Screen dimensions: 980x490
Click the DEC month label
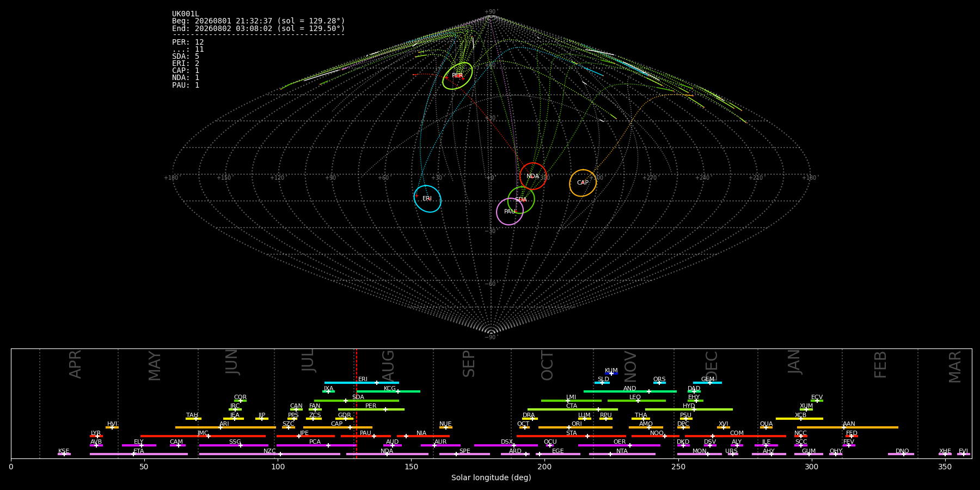point(712,365)
